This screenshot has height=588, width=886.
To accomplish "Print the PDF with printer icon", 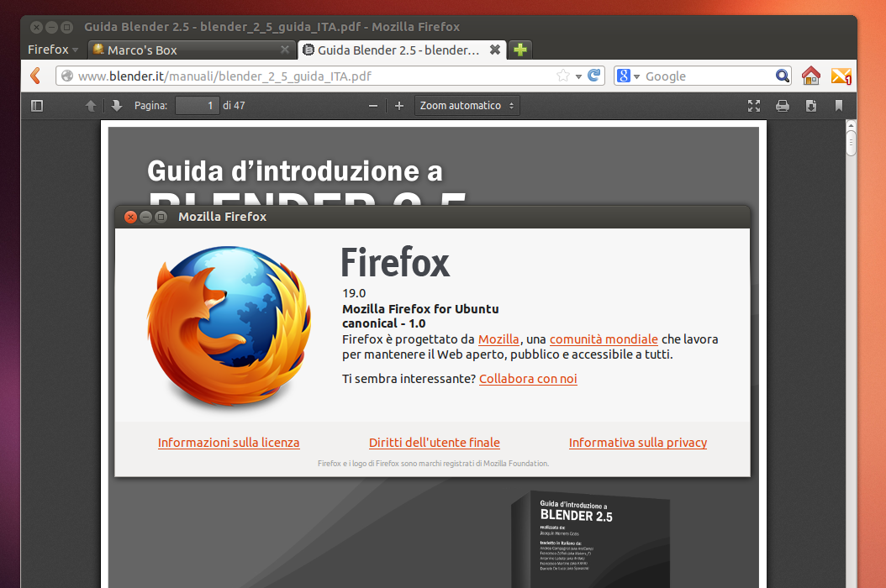I will (783, 106).
